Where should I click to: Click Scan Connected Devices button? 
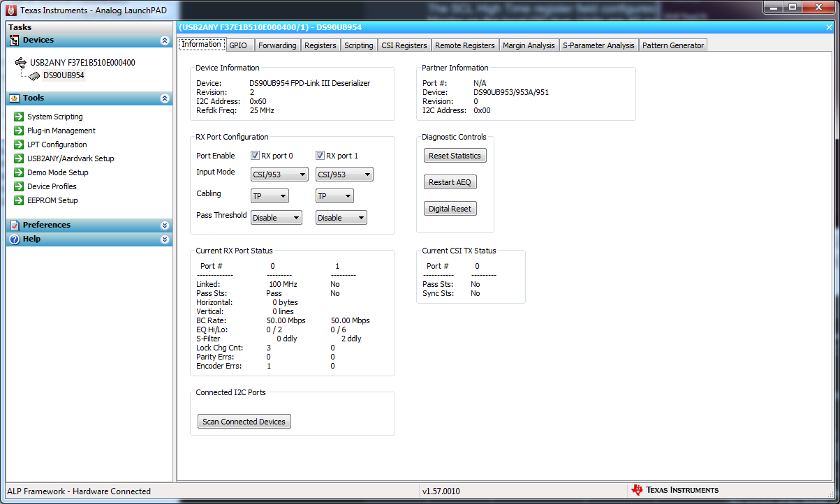point(244,422)
